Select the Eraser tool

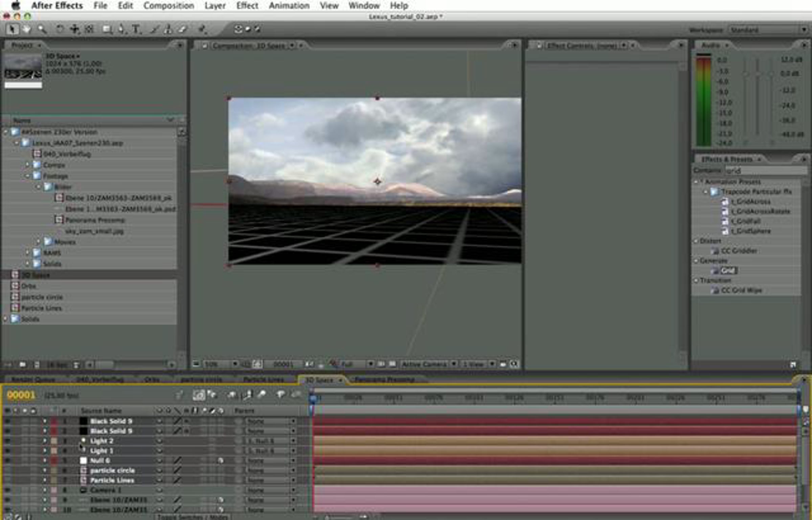pos(183,29)
